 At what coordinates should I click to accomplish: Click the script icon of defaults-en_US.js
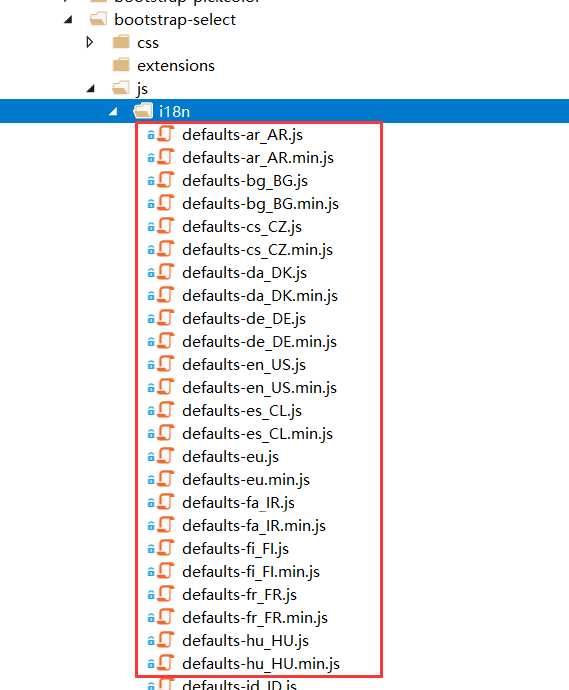tap(166, 364)
